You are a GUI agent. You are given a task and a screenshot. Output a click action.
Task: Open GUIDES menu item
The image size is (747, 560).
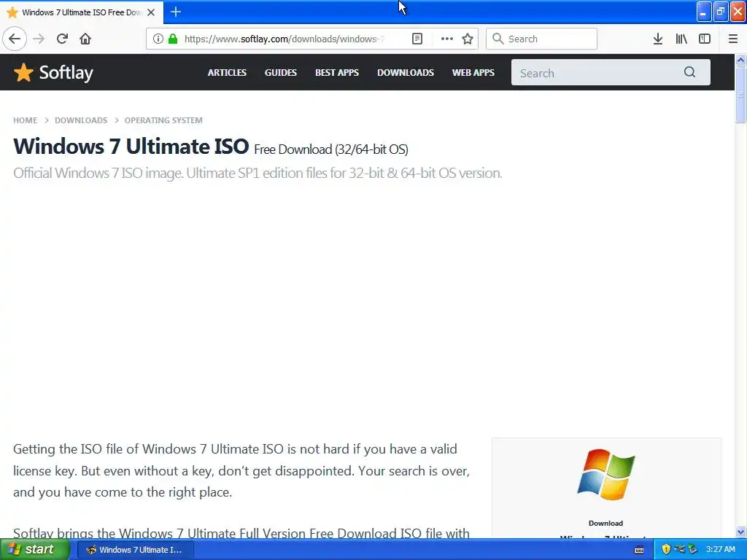[x=281, y=72]
